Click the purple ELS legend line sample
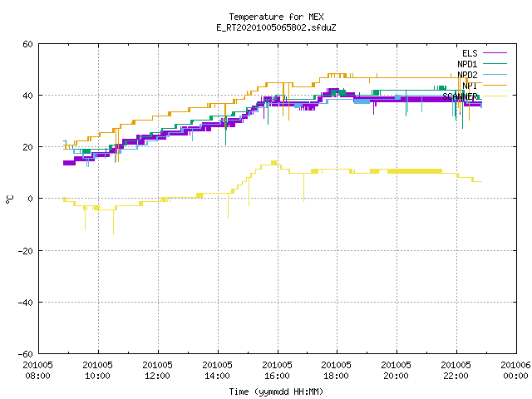The width and height of the screenshot is (532, 399). [x=495, y=53]
